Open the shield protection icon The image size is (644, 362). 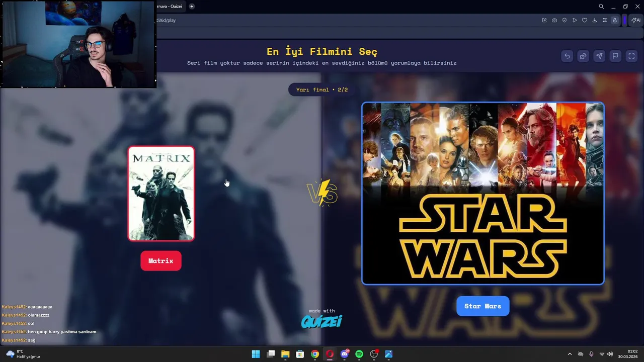[x=565, y=20]
